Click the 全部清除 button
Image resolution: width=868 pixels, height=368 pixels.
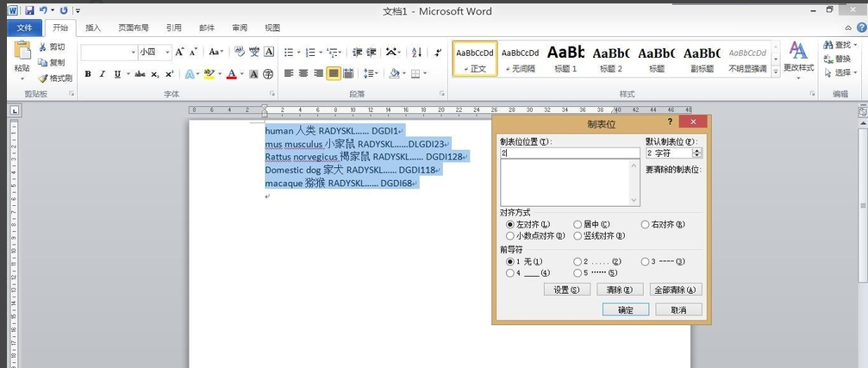(676, 290)
